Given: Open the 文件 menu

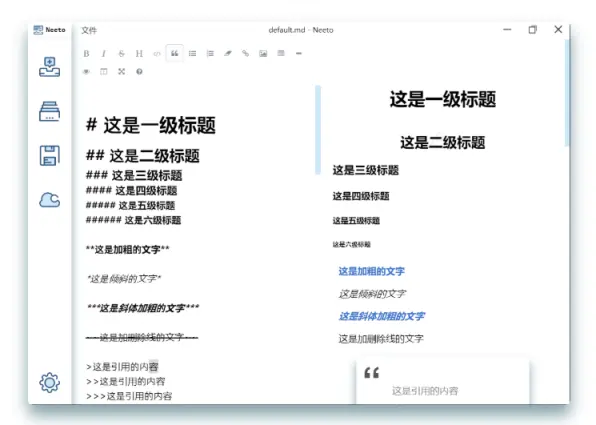Looking at the screenshot, I should (89, 30).
